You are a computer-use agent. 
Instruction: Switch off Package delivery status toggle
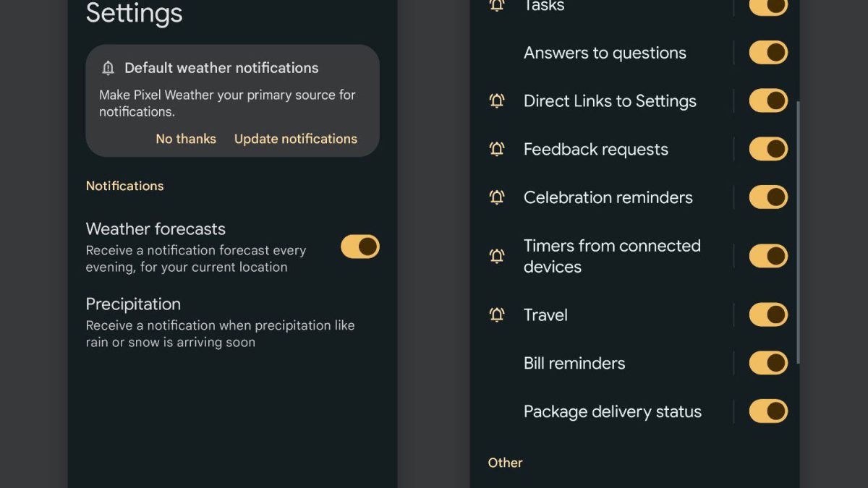pyautogui.click(x=767, y=411)
